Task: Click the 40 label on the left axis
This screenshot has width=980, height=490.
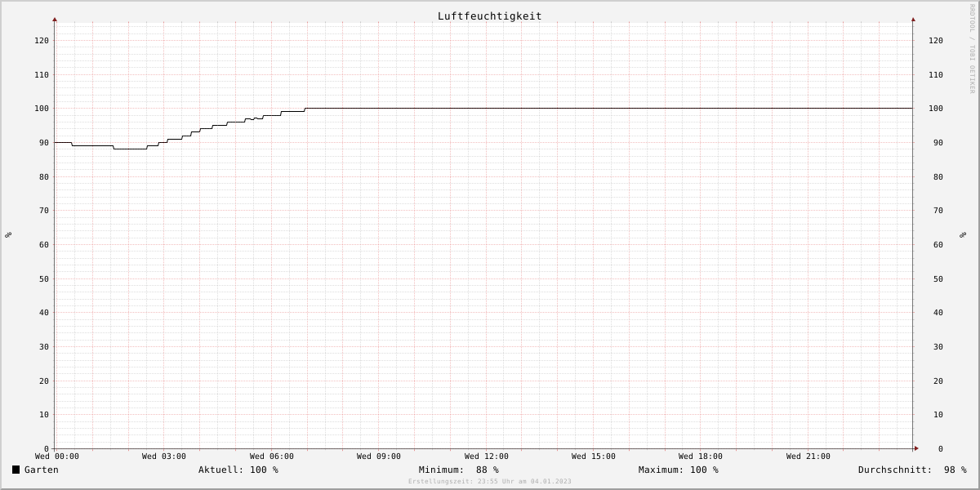Action: click(x=44, y=313)
